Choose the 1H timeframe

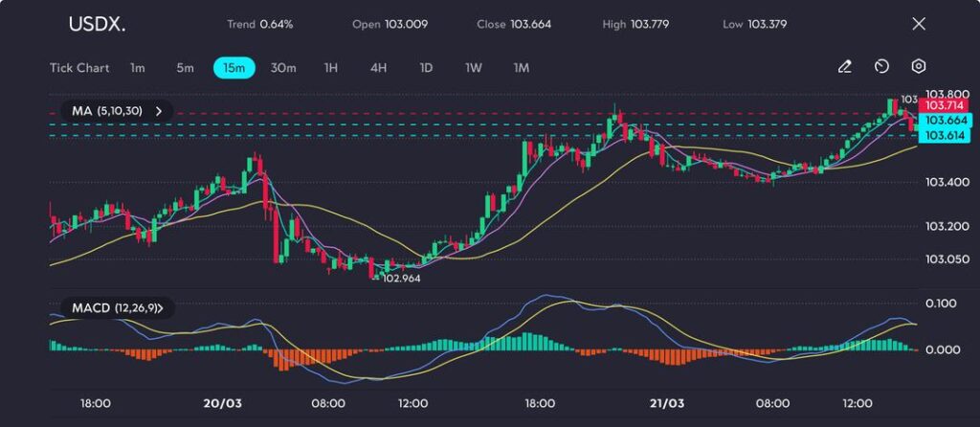click(x=331, y=68)
